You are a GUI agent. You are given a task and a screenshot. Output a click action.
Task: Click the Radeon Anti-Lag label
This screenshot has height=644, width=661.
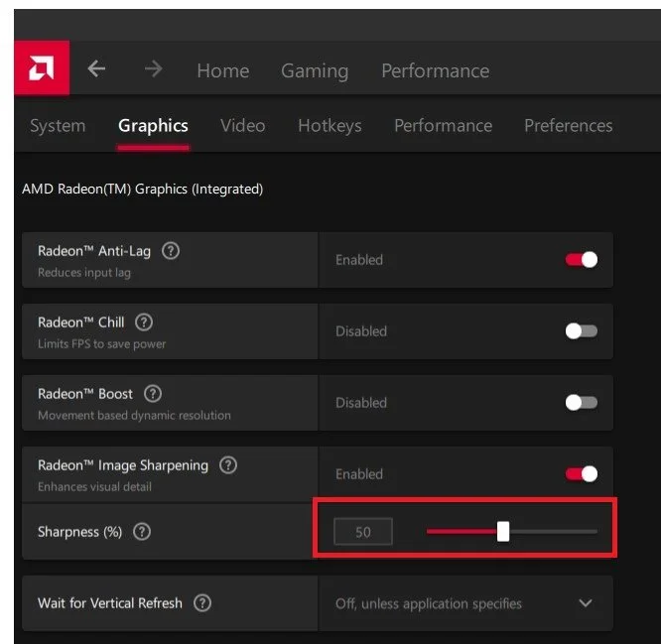pos(94,251)
